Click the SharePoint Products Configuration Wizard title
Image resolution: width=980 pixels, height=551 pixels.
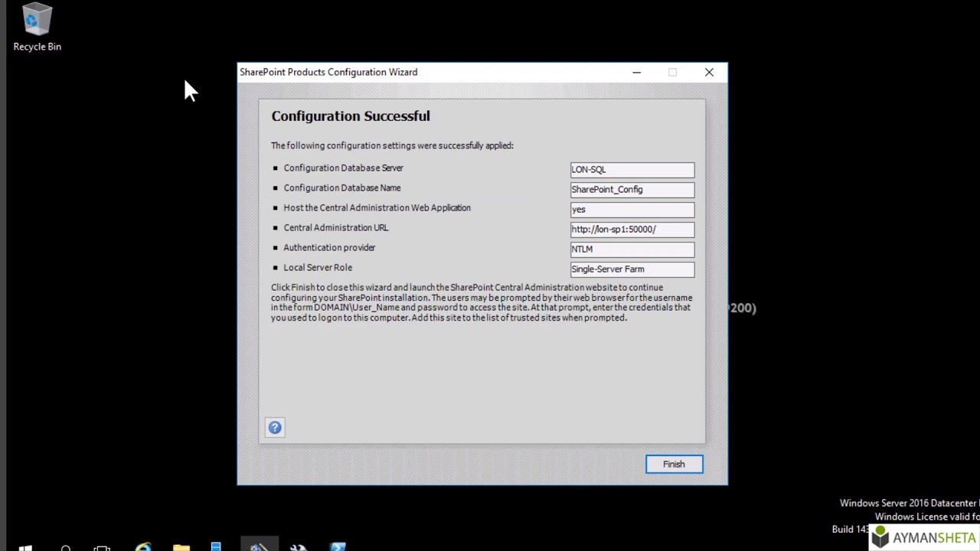[x=328, y=72]
